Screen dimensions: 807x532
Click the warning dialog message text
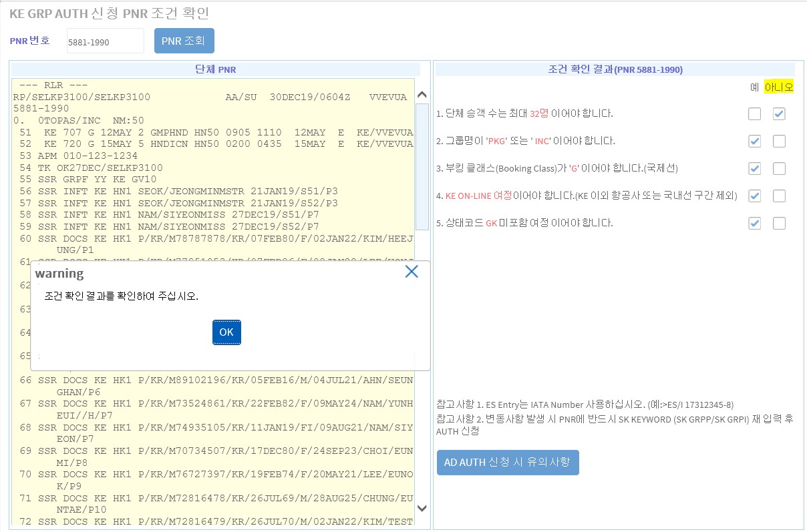[122, 296]
